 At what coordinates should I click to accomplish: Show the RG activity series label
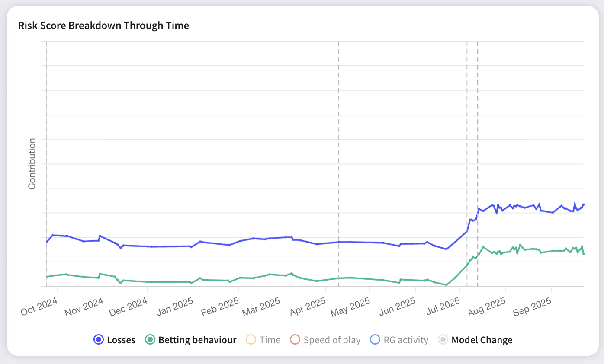pyautogui.click(x=406, y=340)
